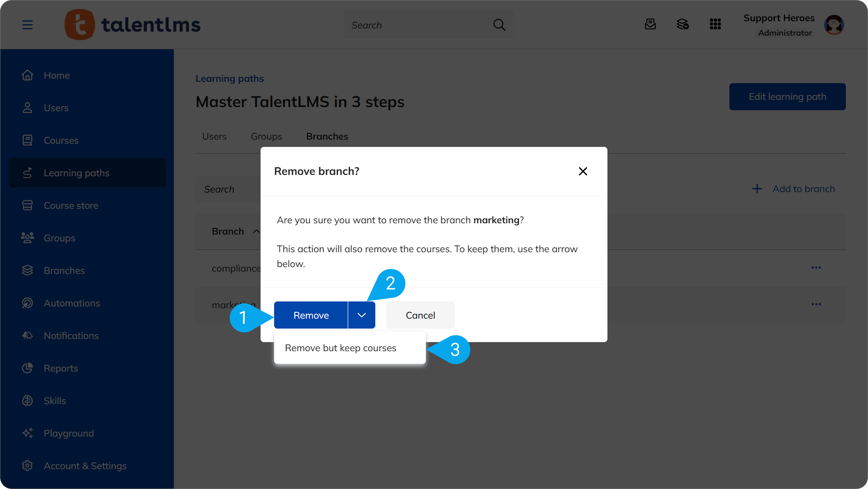Click the Edit learning path button
The width and height of the screenshot is (868, 489).
787,97
